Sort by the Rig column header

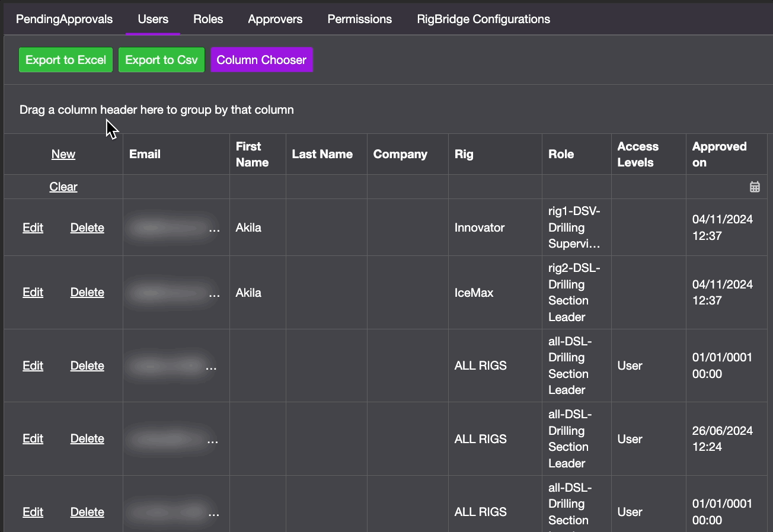tap(464, 154)
